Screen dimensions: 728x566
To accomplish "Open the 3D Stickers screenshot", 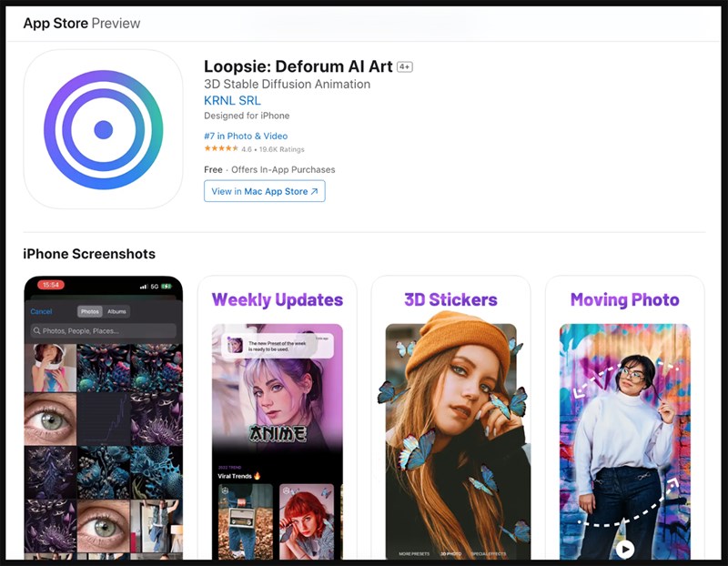I will pos(450,418).
